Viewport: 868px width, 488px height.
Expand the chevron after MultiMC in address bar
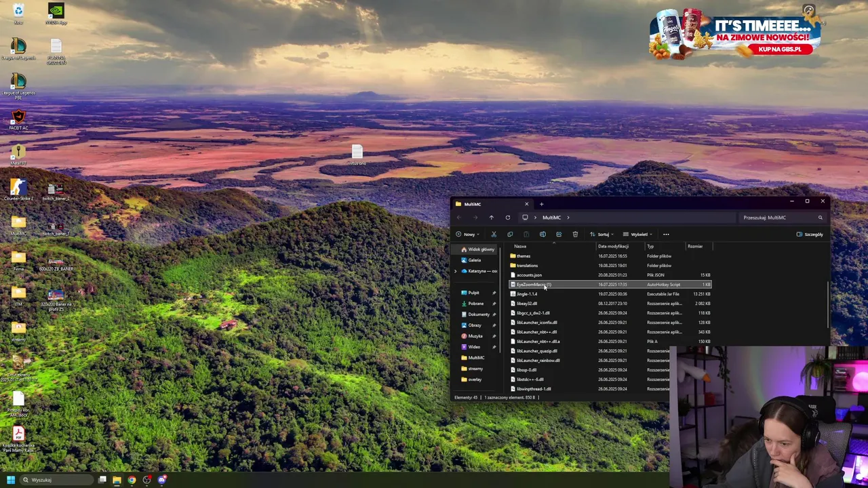[x=568, y=218]
